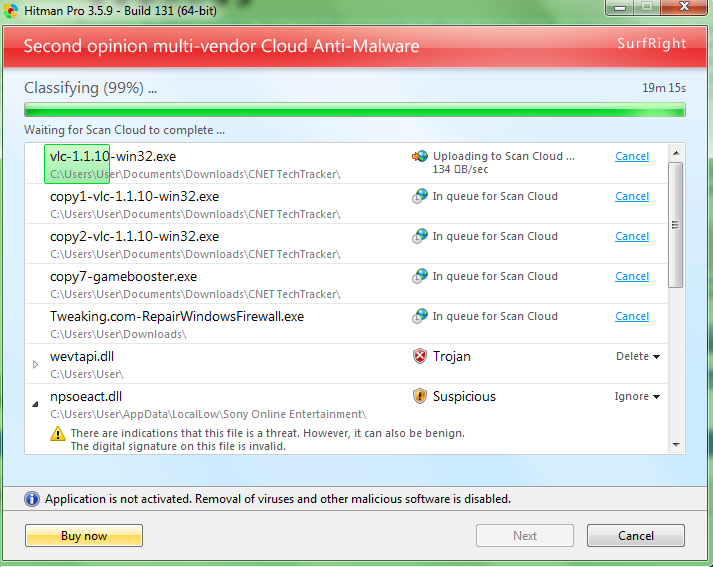Click the Suspicious classification label
Screen dimensions: 713x567
pyautogui.click(x=464, y=396)
